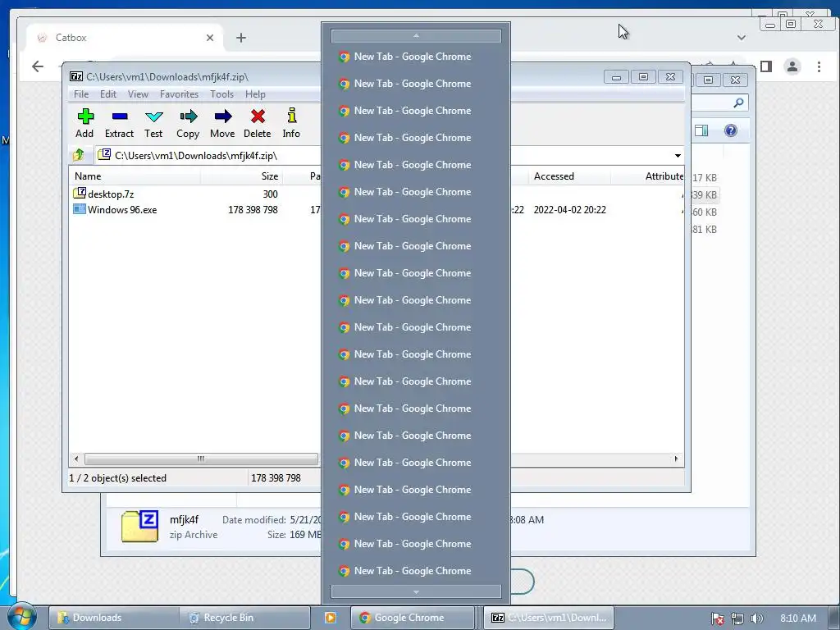
Task: Click the left arrow of 7-Zip horizontal scrollbar
Action: pyautogui.click(x=76, y=459)
